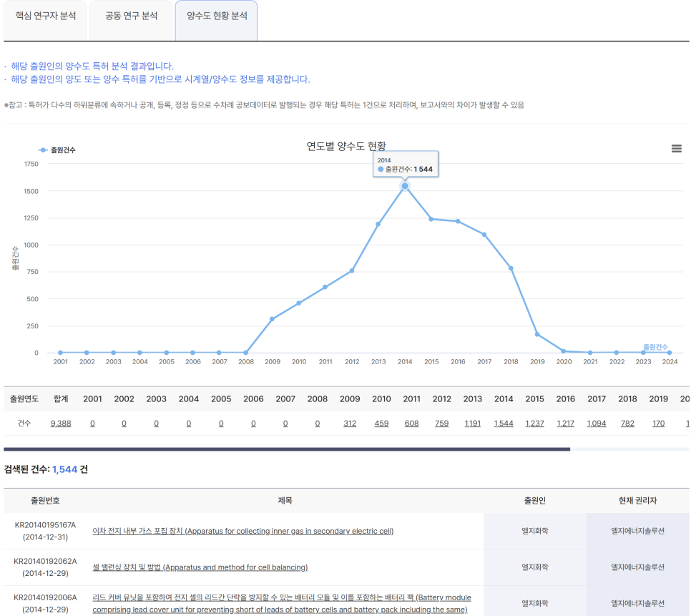This screenshot has height=616, width=691.
Task: Click the 현재 권리자 column header
Action: [637, 501]
